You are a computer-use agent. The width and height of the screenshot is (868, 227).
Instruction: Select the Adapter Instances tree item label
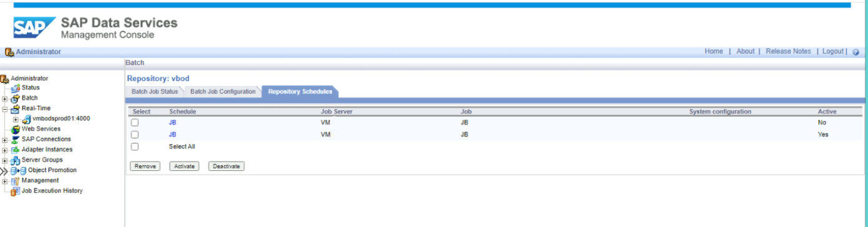tap(47, 150)
